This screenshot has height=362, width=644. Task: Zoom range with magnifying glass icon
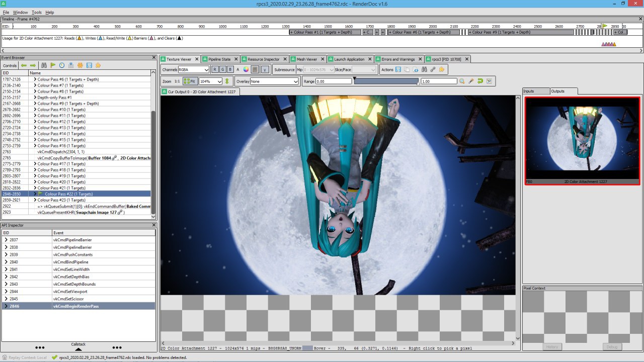[x=462, y=81]
